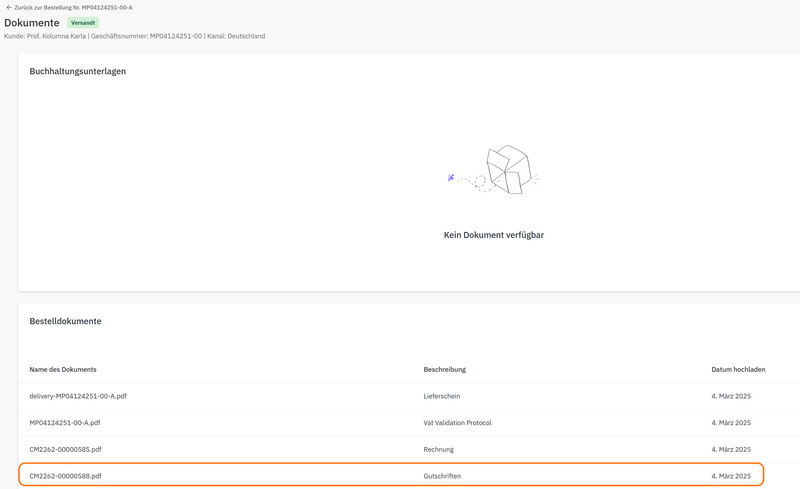Viewport: 800px width, 489px height.
Task: Click the back arrow icon at top left
Action: click(x=9, y=7)
